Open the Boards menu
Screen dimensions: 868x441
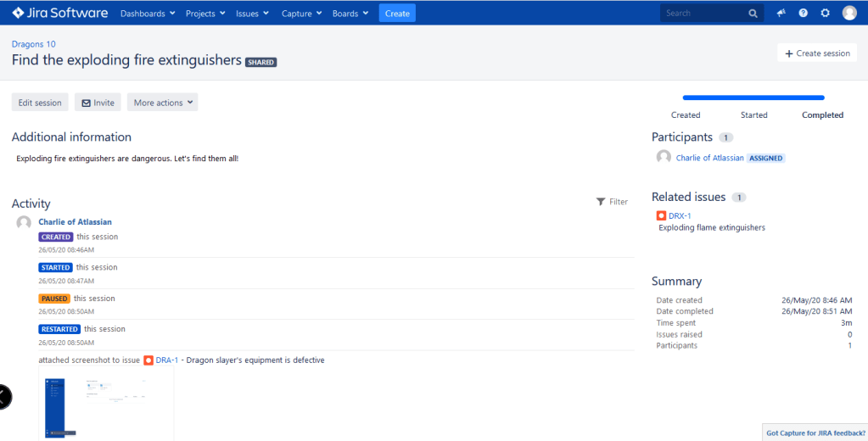tap(350, 14)
